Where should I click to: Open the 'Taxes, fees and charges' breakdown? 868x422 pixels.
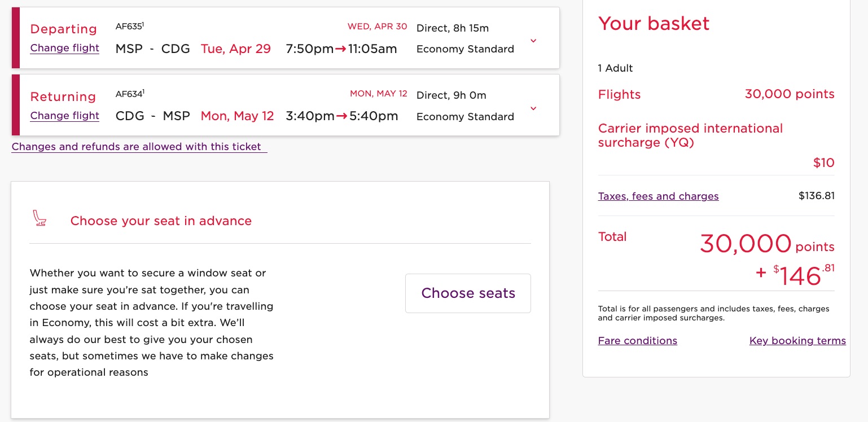658,196
